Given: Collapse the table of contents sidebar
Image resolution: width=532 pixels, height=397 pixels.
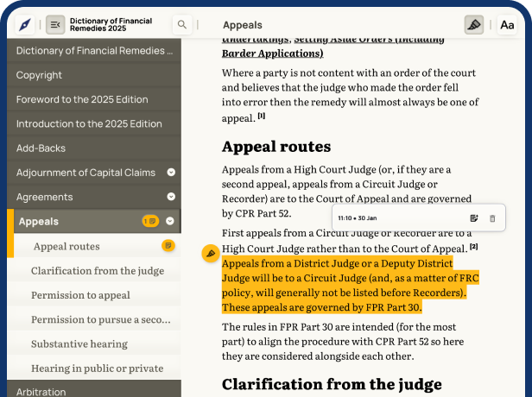Looking at the screenshot, I should (x=55, y=25).
